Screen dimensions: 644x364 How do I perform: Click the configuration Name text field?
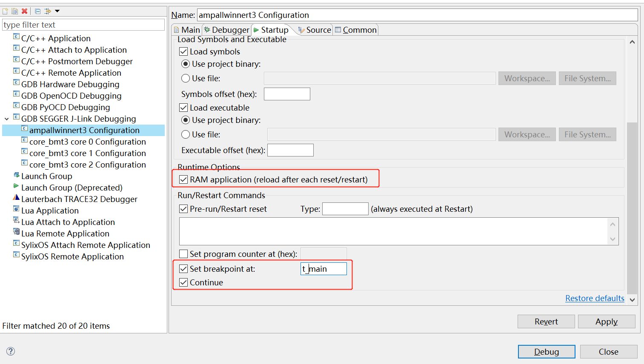tap(417, 15)
